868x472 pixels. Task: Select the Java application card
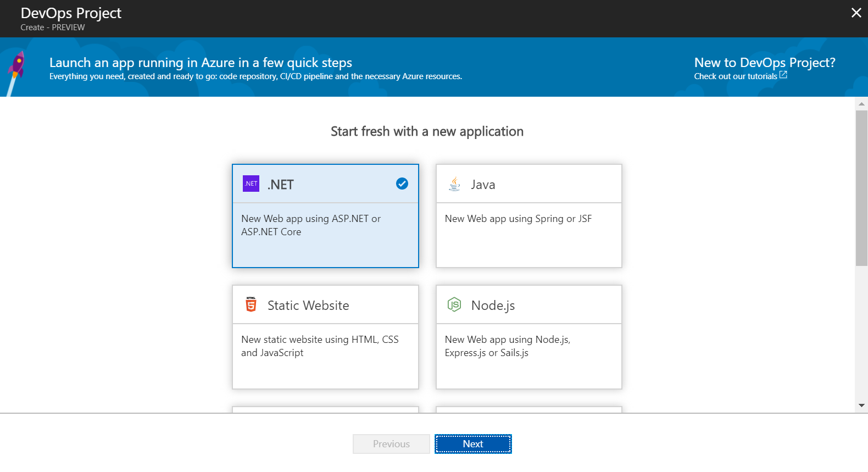529,216
